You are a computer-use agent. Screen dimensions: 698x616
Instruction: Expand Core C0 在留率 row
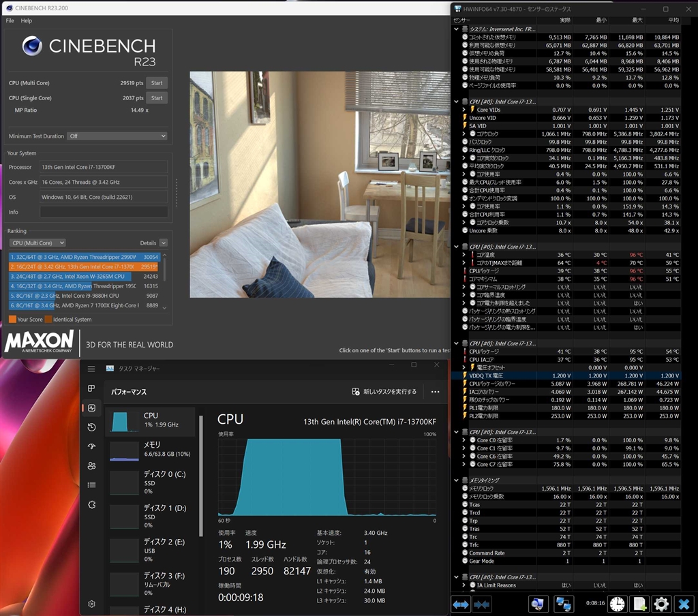pos(464,440)
